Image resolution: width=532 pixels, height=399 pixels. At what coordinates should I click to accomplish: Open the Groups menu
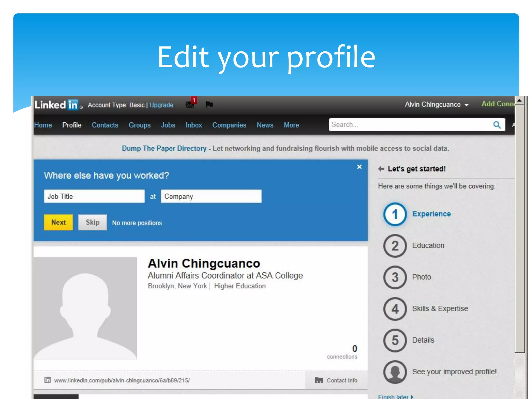tap(139, 125)
